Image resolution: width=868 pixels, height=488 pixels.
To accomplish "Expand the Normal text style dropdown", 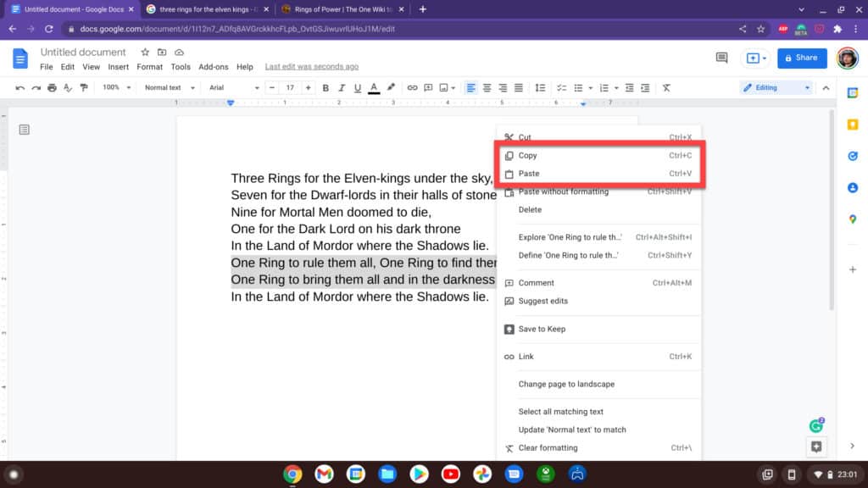I will click(170, 87).
